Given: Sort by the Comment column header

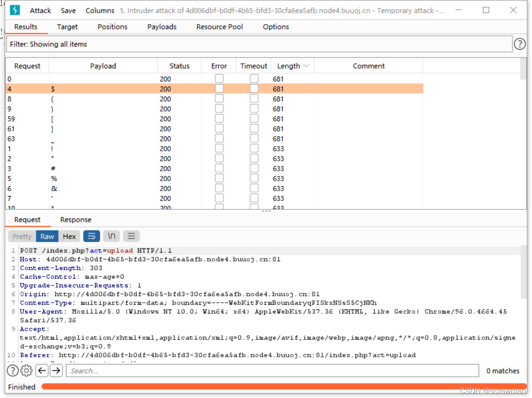Looking at the screenshot, I should point(369,66).
